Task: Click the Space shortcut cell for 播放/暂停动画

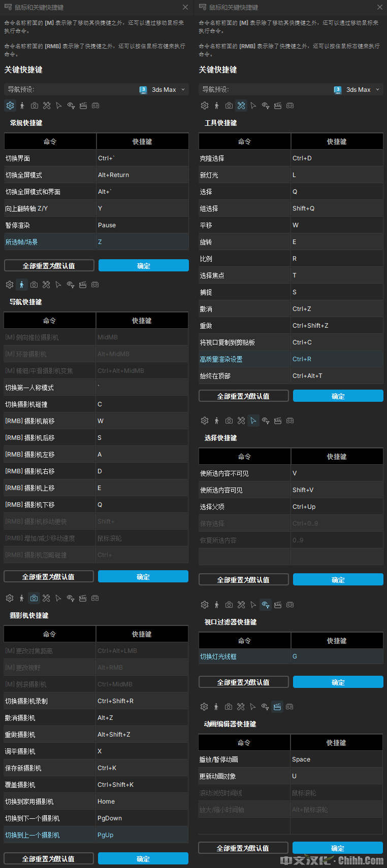Action: point(336,759)
